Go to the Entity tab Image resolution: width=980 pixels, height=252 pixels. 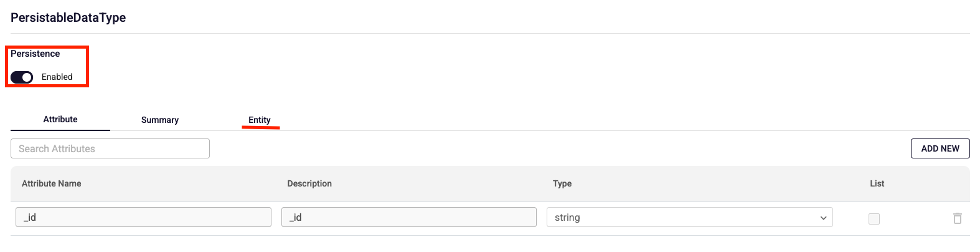260,120
